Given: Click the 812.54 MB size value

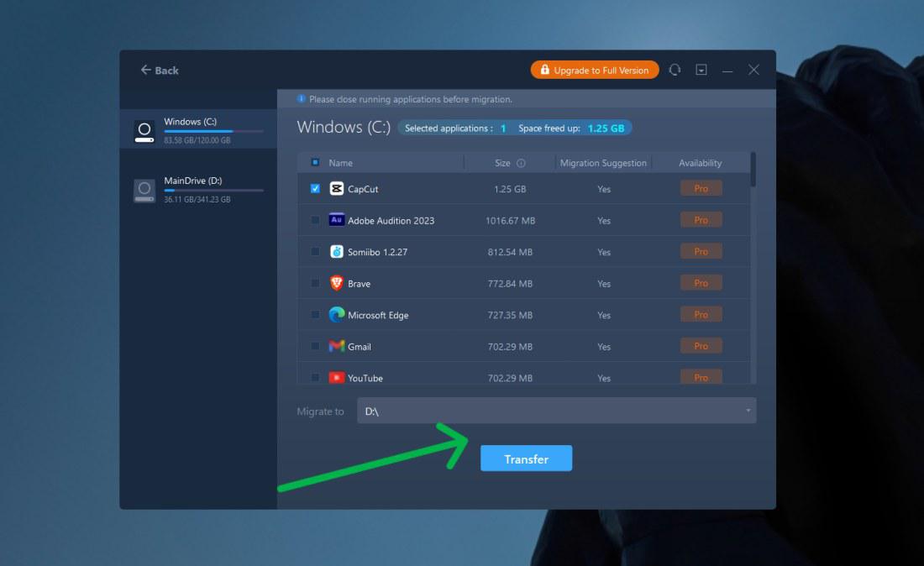Looking at the screenshot, I should tap(511, 252).
